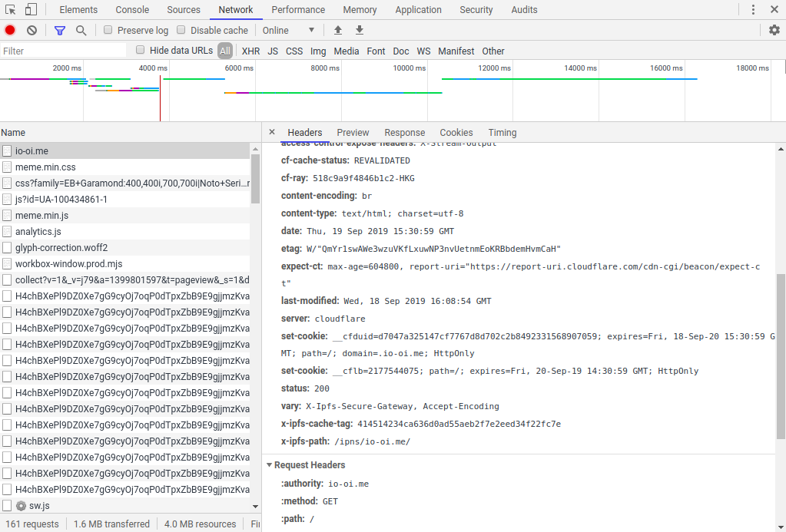Select the io-oi.me request row
This screenshot has height=532, width=786.
pyautogui.click(x=124, y=150)
